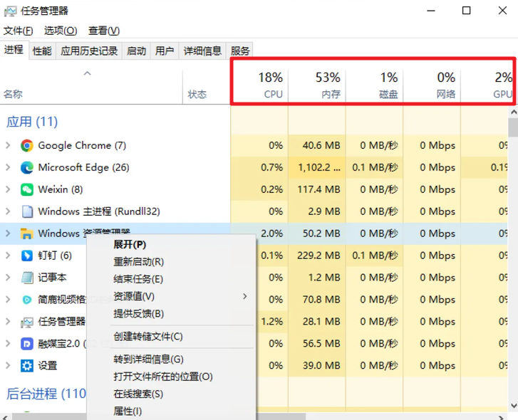Select the 进程 tab
Viewport: 518px width, 420px height.
(x=14, y=50)
